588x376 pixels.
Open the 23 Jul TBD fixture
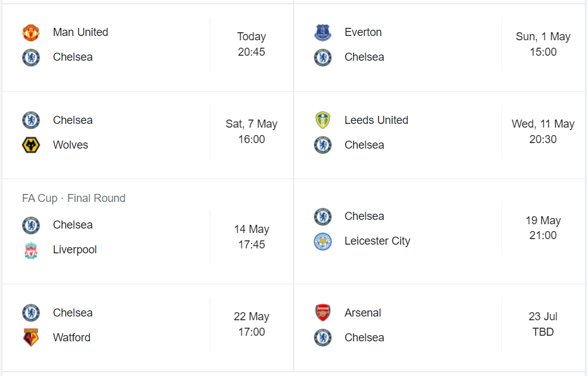click(543, 325)
